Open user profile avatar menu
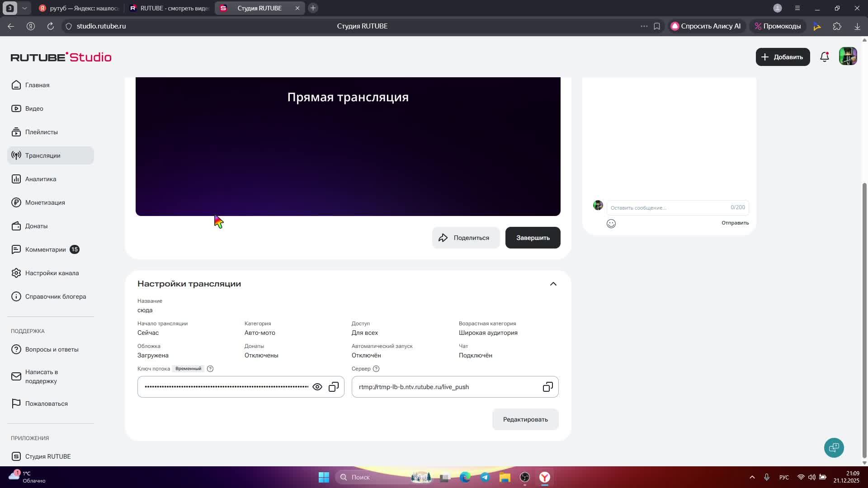868x488 pixels. click(x=848, y=57)
